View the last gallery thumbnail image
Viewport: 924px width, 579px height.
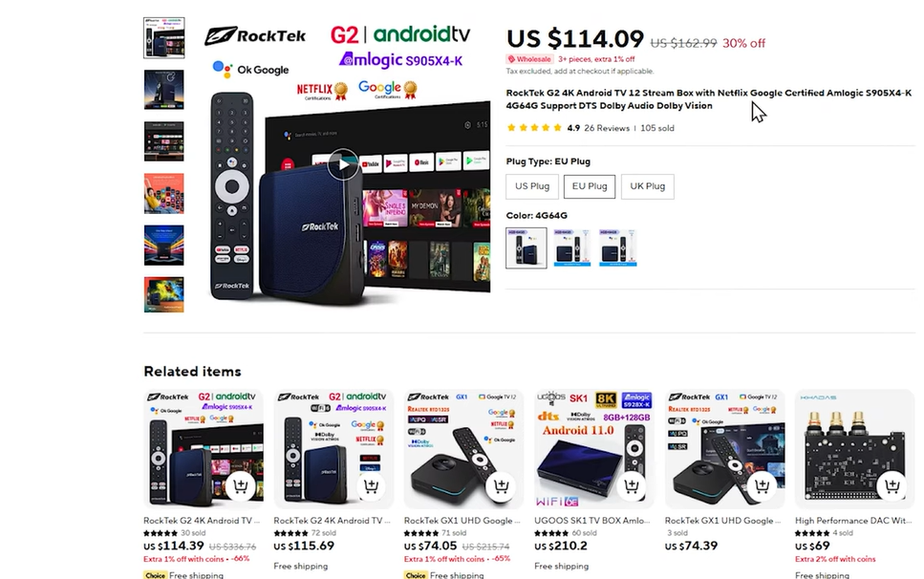[163, 294]
